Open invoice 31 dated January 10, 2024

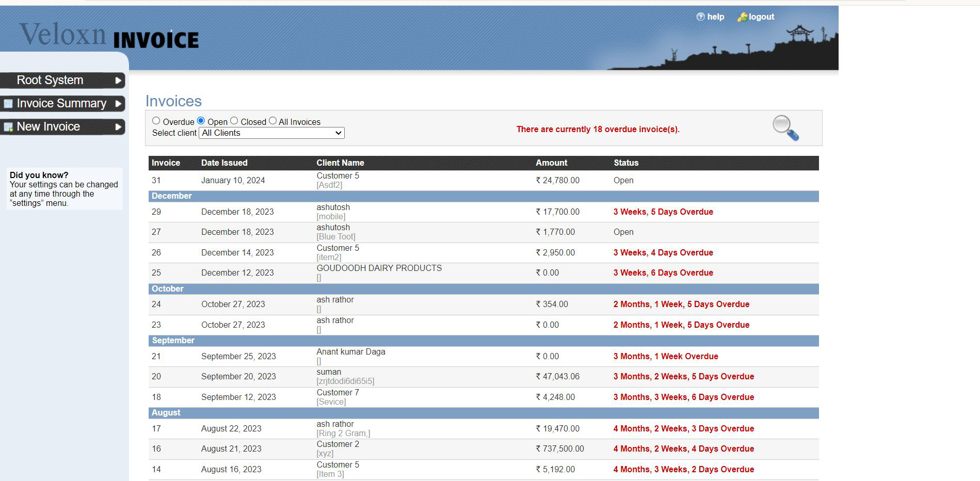point(156,181)
